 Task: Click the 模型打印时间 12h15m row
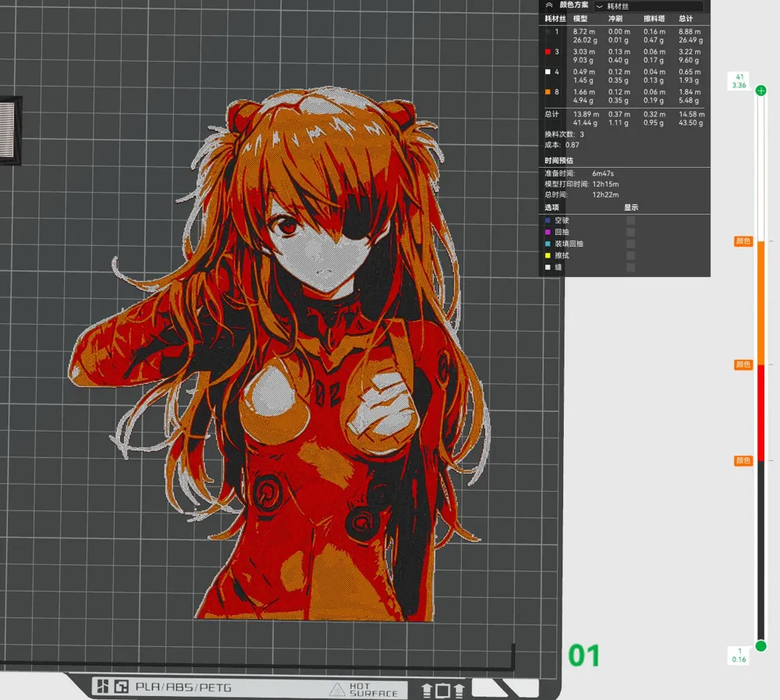582,183
